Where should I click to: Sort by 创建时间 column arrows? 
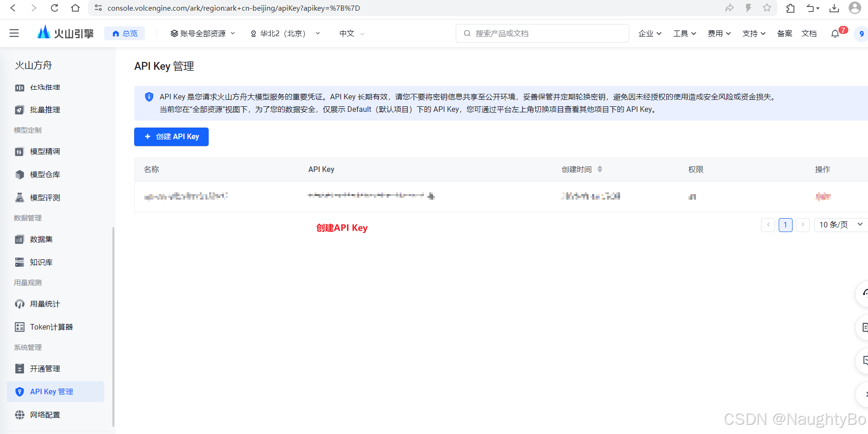point(600,169)
